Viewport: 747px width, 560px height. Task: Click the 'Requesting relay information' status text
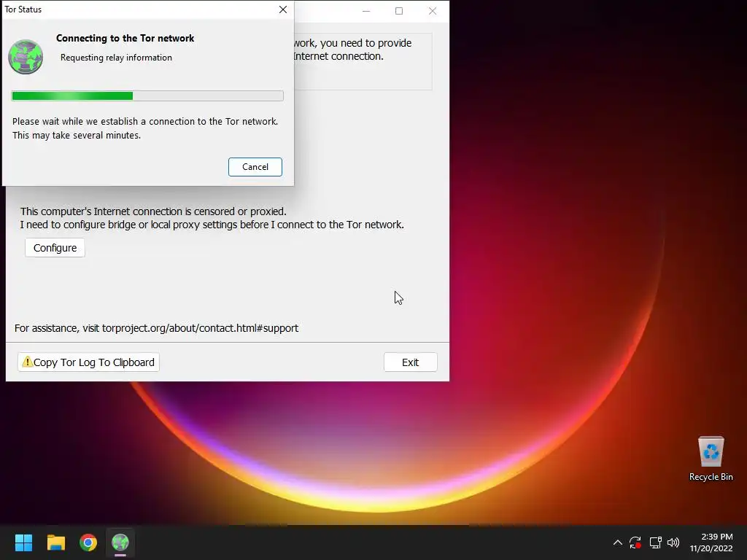tap(116, 58)
